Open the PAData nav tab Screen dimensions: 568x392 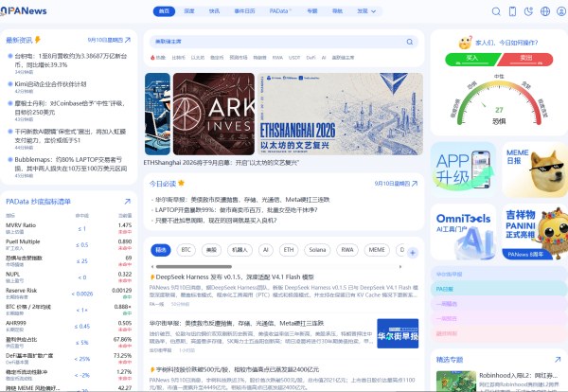pos(279,11)
